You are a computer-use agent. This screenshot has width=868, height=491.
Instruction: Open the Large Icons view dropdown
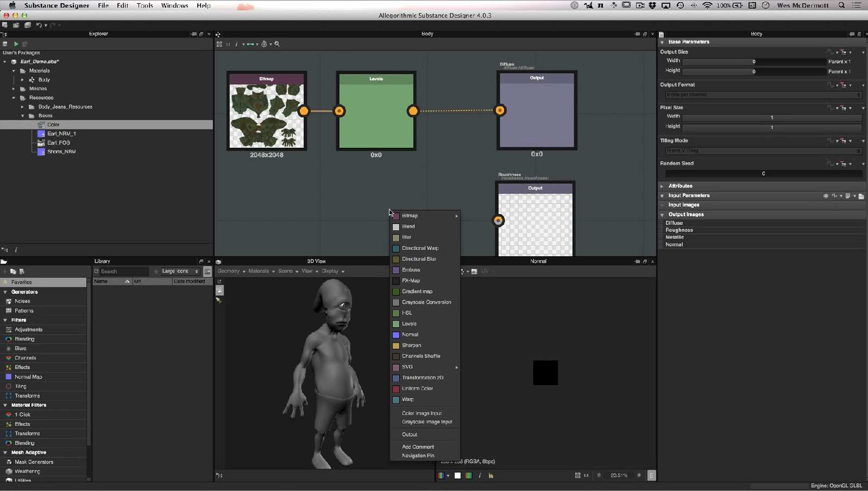pos(180,271)
